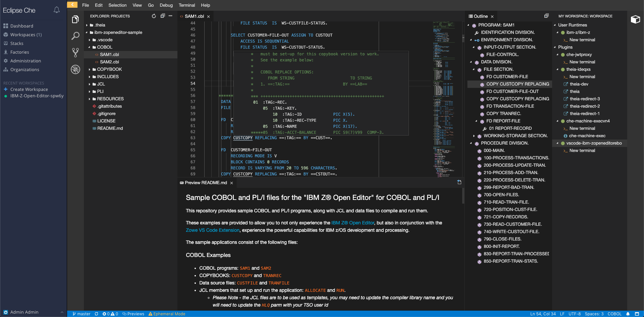
Task: Open the Debug bug icon in activity bar
Action: (x=75, y=69)
